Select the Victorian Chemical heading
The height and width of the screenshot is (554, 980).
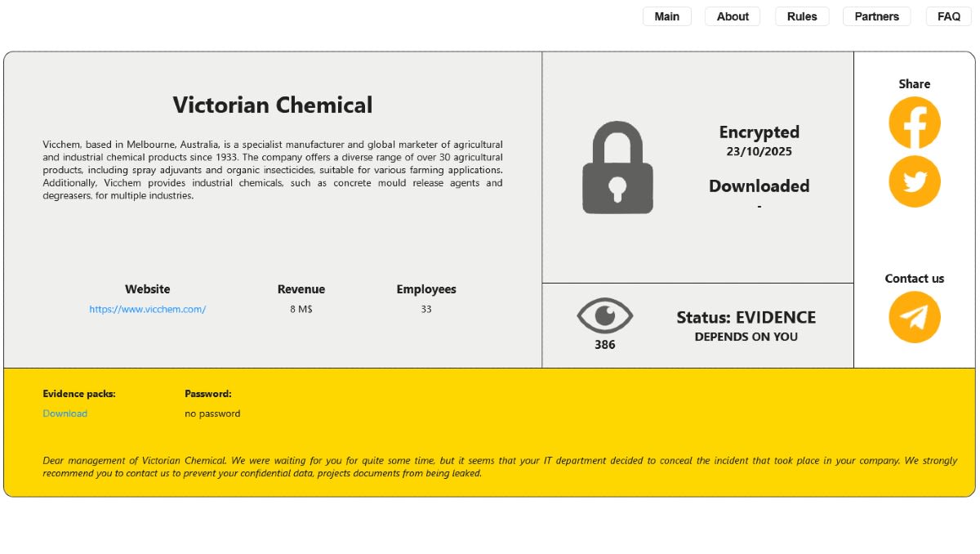[273, 105]
